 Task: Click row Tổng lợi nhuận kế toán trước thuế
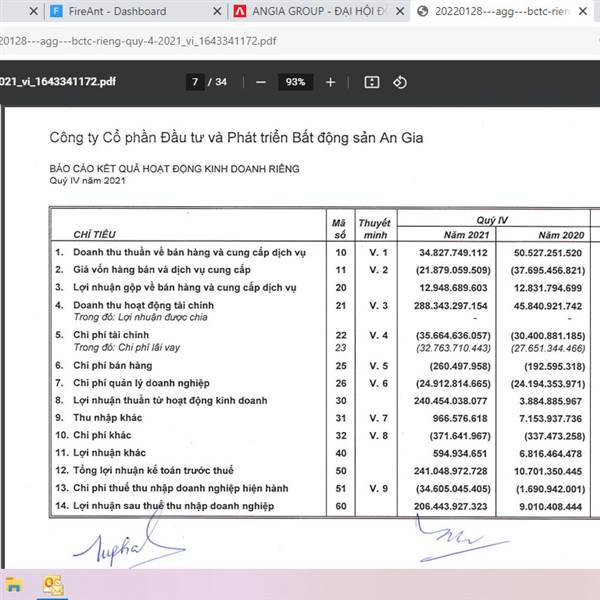[144, 470]
